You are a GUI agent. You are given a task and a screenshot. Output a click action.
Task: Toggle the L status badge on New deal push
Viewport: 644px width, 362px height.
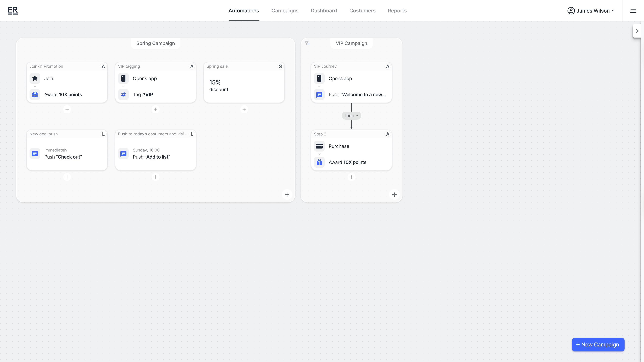103,134
